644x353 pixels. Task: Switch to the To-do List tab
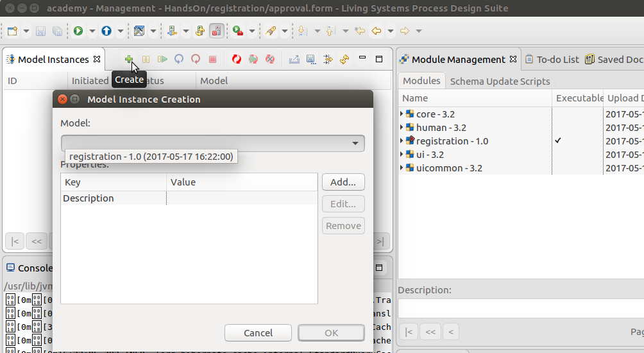point(552,60)
